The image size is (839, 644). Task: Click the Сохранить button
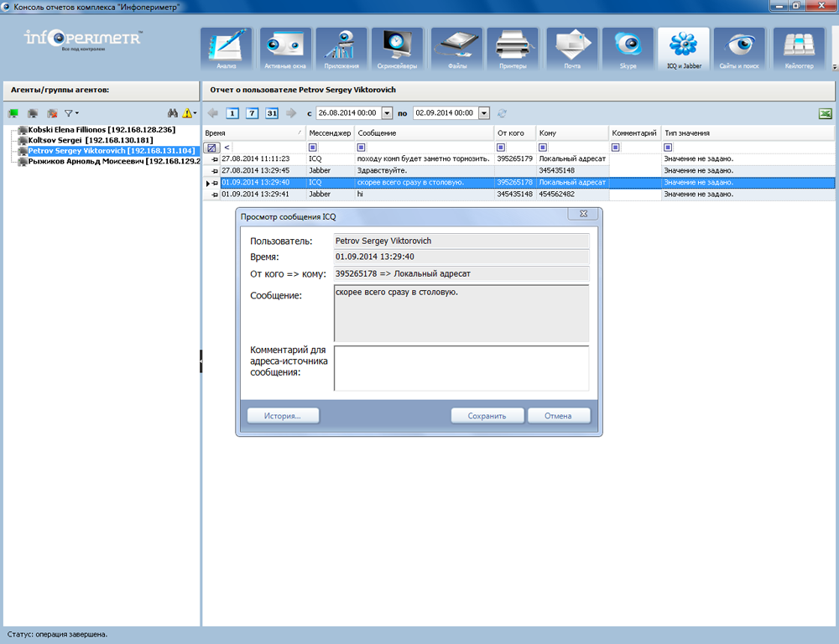[487, 415]
